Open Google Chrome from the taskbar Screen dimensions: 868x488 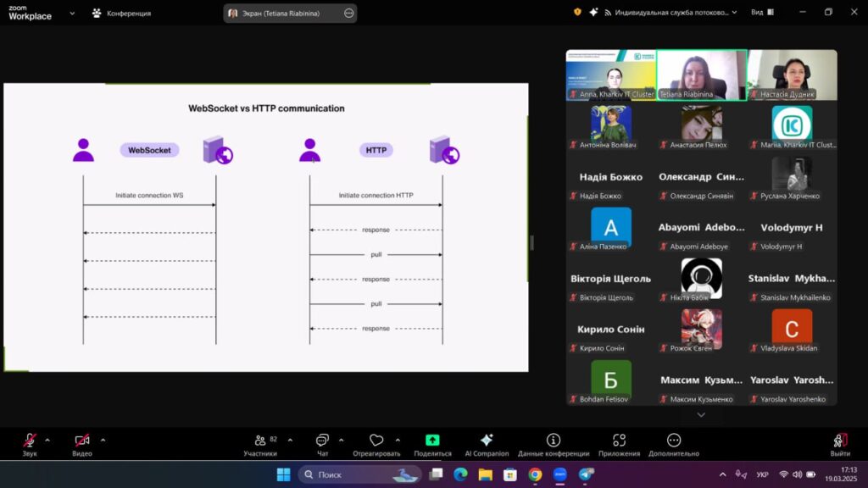click(535, 474)
